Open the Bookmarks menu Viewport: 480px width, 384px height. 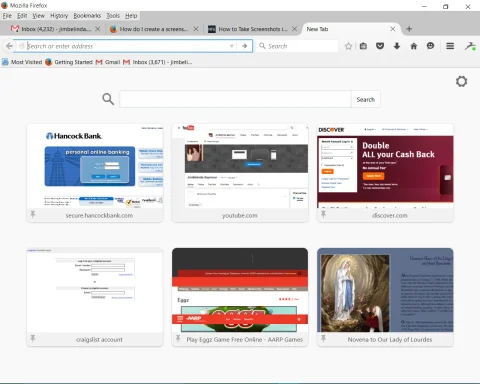pyautogui.click(x=87, y=16)
